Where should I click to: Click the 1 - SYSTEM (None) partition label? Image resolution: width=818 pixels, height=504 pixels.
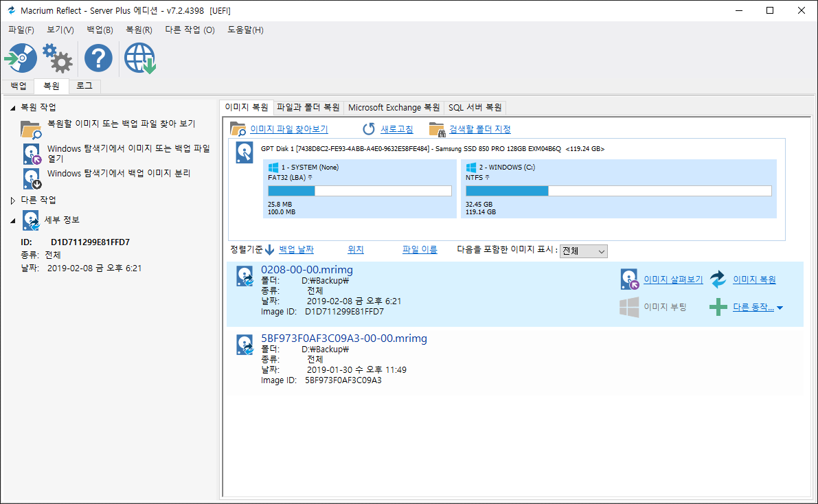click(x=310, y=168)
